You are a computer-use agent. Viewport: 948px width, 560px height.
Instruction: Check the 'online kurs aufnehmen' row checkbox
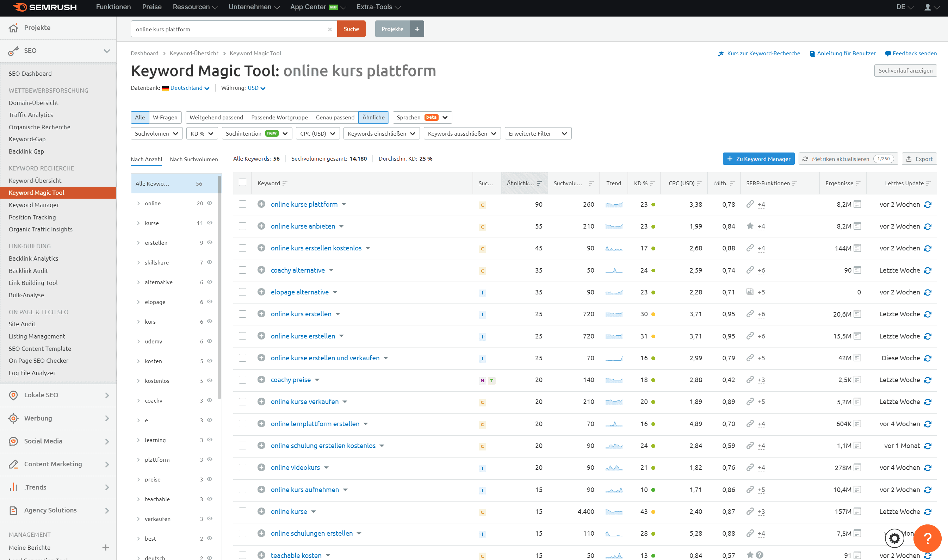click(242, 490)
